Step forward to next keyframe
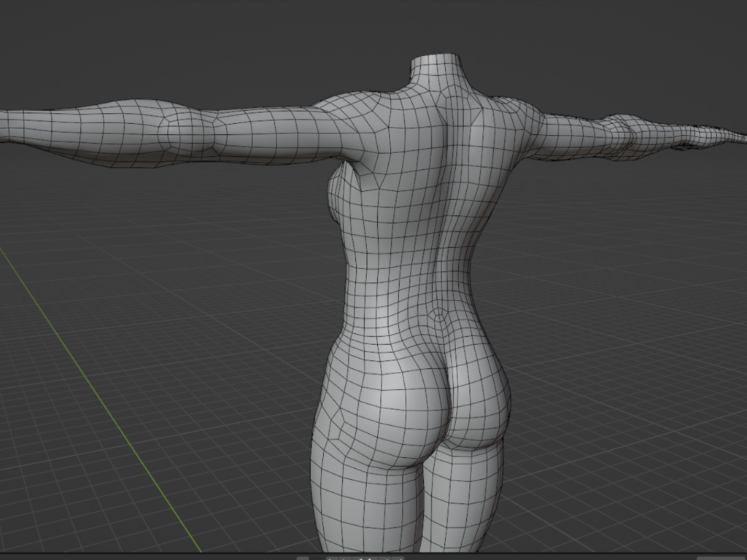The image size is (747, 560). point(385,559)
